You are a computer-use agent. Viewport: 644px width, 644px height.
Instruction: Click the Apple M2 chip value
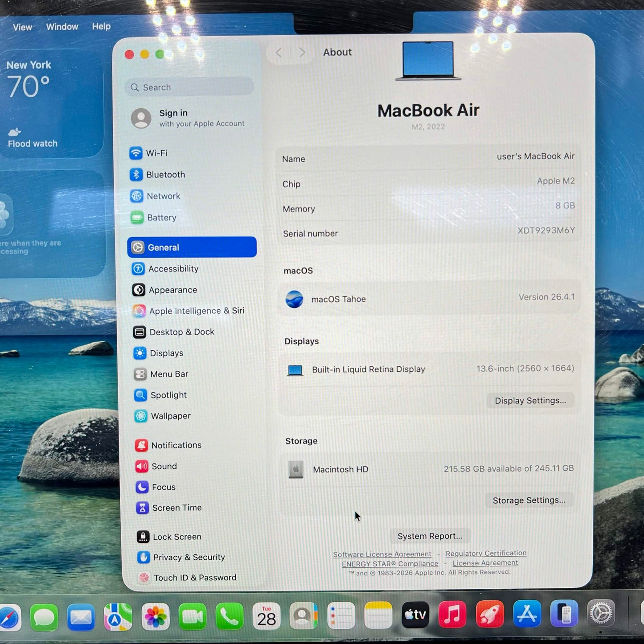pos(556,181)
